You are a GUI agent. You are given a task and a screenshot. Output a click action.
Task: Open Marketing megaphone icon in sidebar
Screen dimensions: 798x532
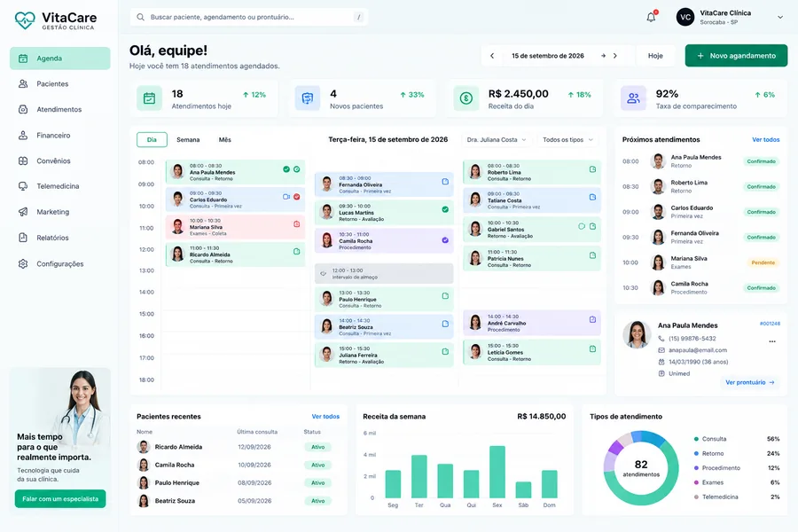(23, 212)
